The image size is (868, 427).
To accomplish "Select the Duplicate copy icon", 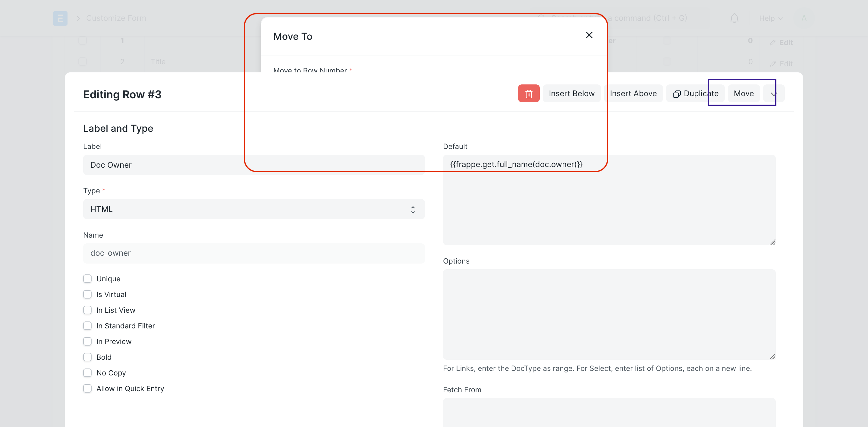I will [x=677, y=93].
